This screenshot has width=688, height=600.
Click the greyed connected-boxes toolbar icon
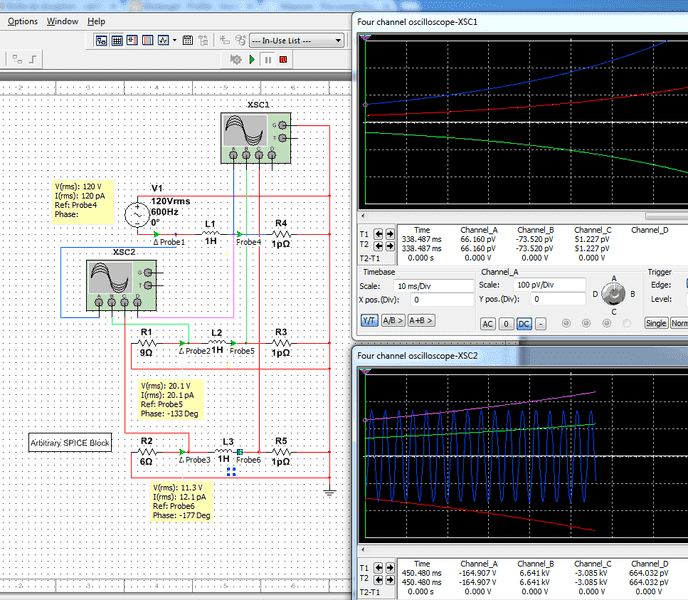17,59
